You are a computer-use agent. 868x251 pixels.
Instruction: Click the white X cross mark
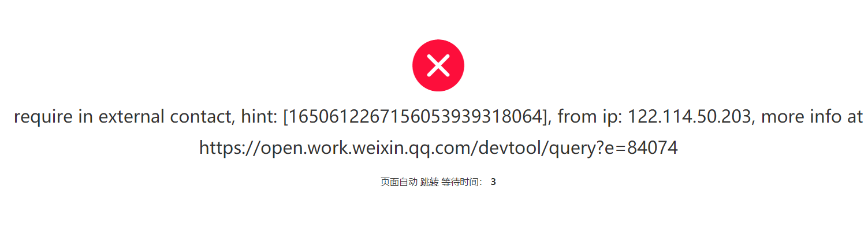(438, 65)
